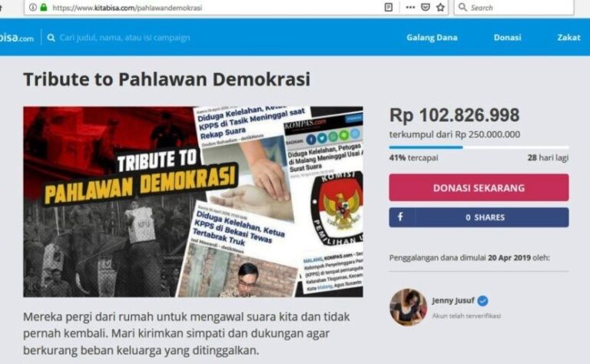Open the Galang Dana menu

pos(432,37)
